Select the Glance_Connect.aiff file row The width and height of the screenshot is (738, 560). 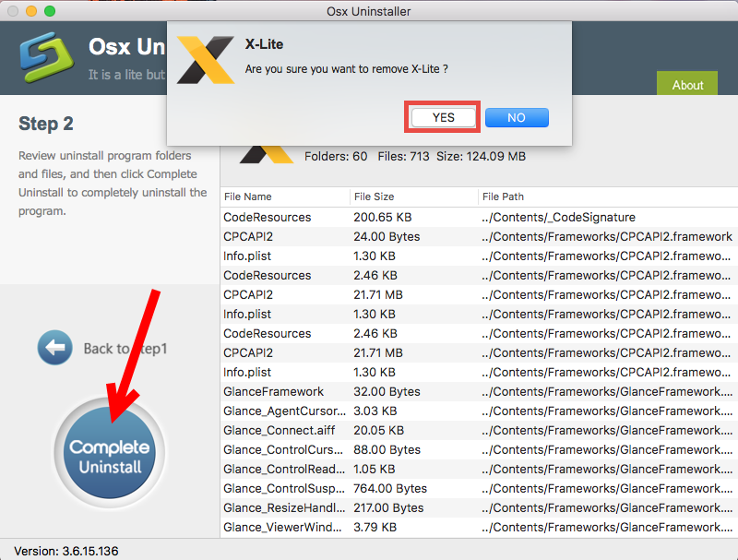275,430
